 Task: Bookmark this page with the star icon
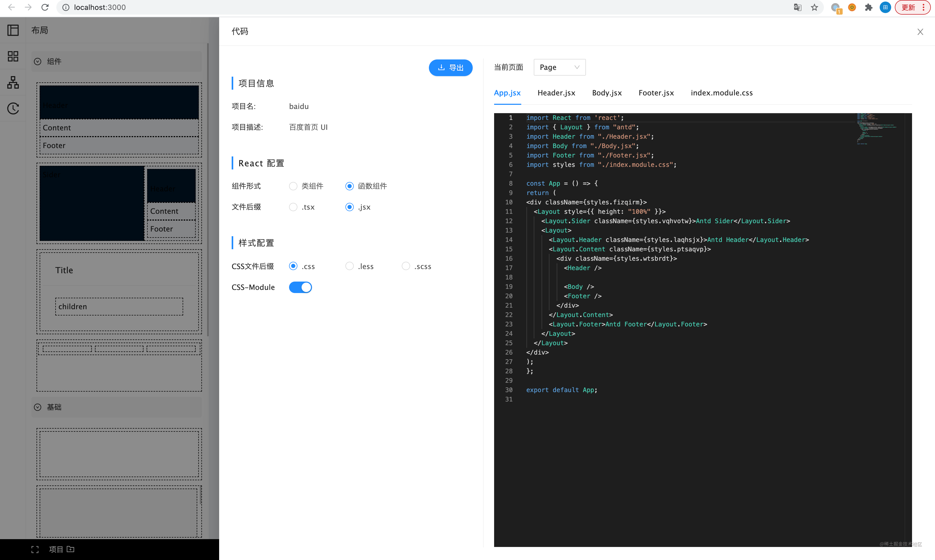[814, 8]
